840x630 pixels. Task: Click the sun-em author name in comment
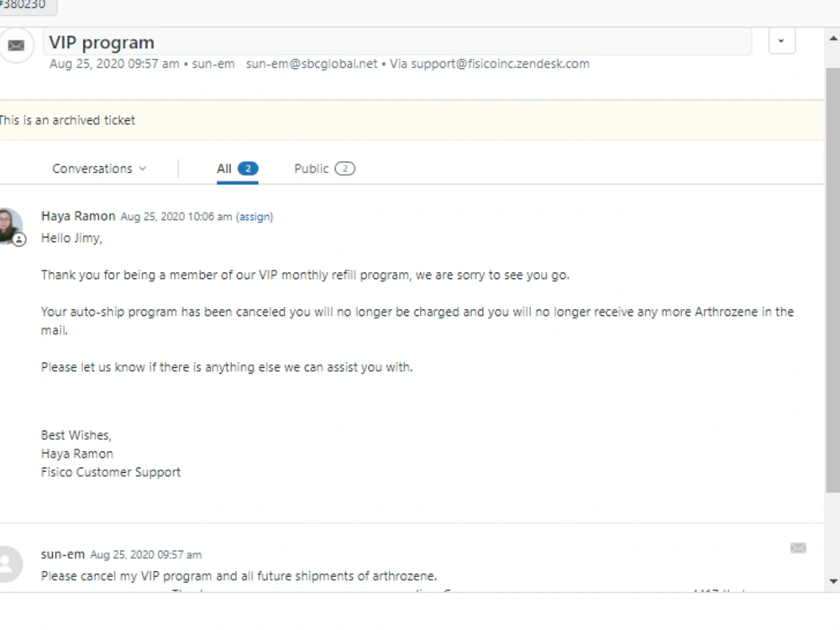point(63,554)
